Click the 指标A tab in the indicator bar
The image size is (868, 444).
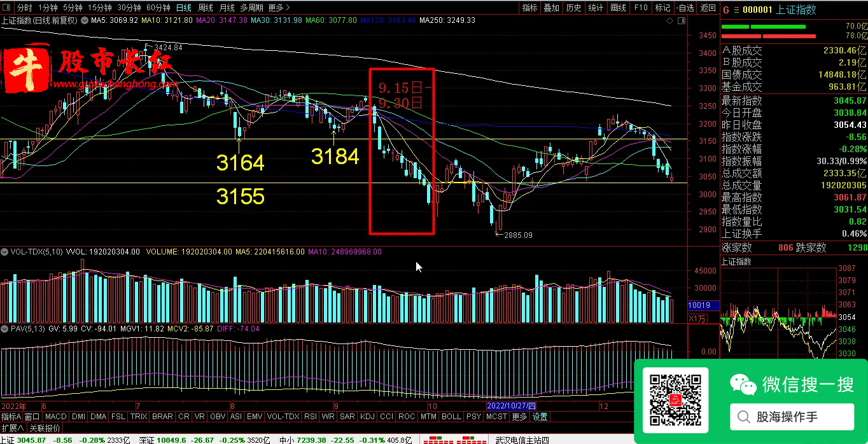pyautogui.click(x=11, y=417)
